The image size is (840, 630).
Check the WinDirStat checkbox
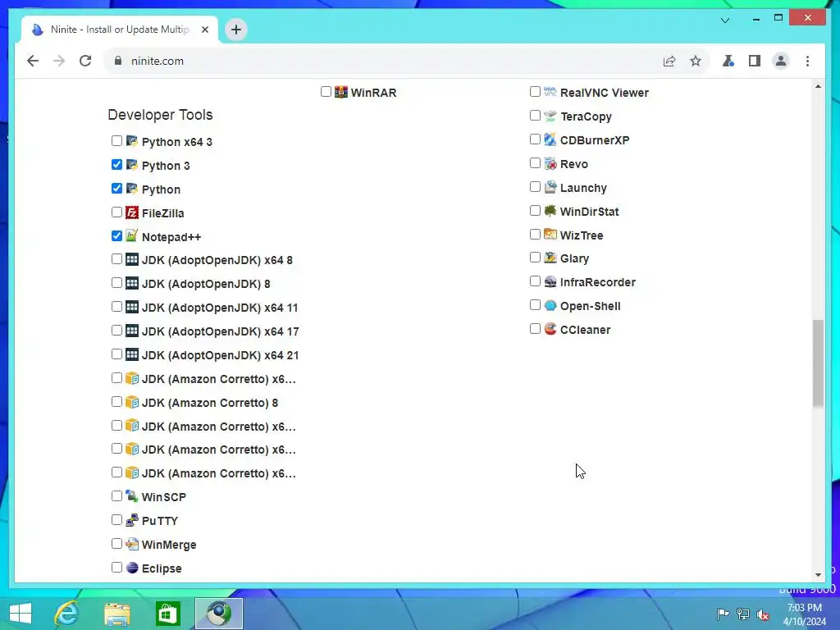pyautogui.click(x=535, y=211)
